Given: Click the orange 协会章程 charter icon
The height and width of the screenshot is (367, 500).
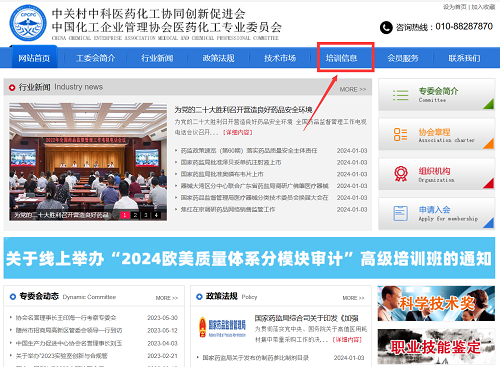Looking at the screenshot, I should (x=400, y=134).
